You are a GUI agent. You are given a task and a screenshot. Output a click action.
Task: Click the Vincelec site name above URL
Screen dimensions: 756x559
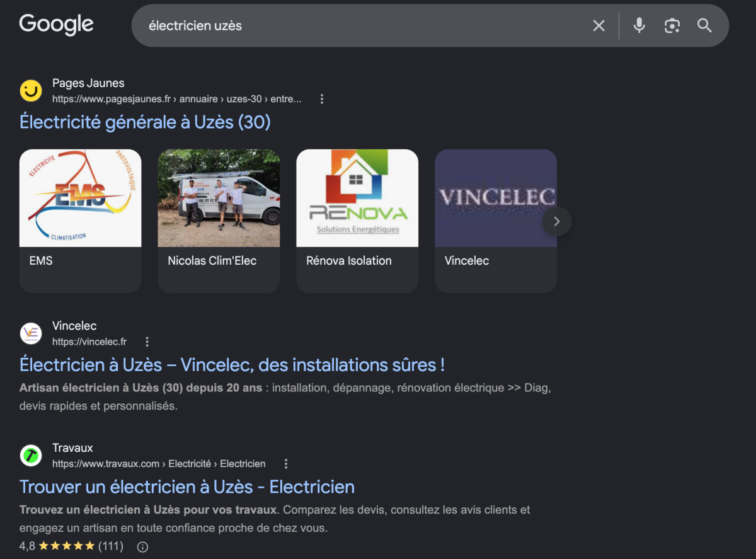pos(74,326)
